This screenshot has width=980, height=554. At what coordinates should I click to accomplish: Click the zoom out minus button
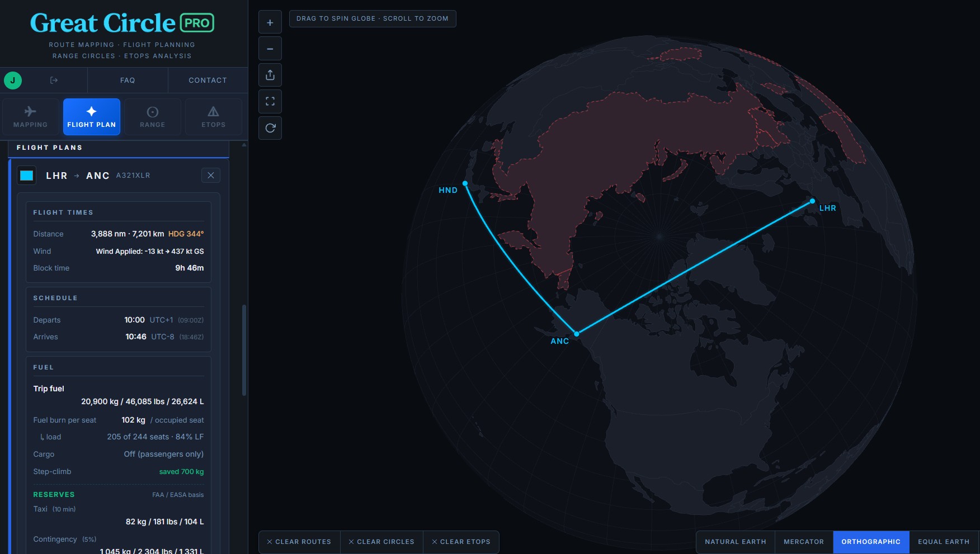click(270, 49)
